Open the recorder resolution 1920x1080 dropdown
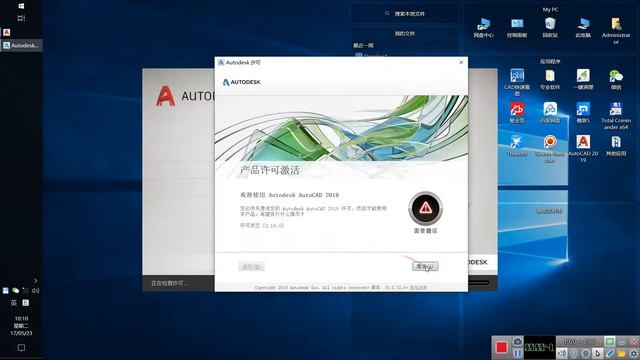640x360 pixels. pos(579,341)
